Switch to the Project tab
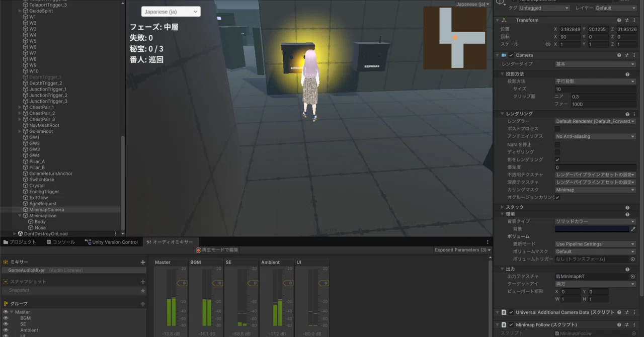Screen dimensions: 644x337 (20, 242)
